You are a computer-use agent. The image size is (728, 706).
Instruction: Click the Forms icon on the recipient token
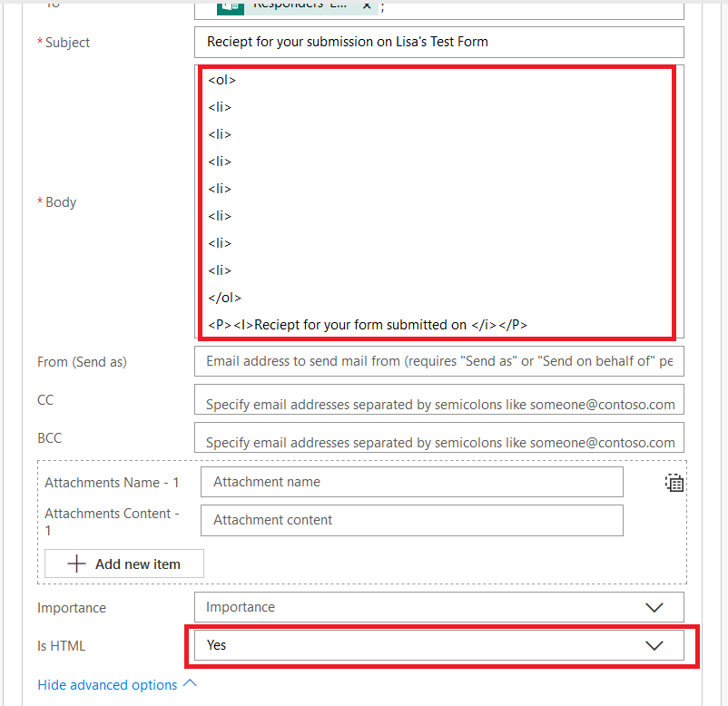click(229, 5)
